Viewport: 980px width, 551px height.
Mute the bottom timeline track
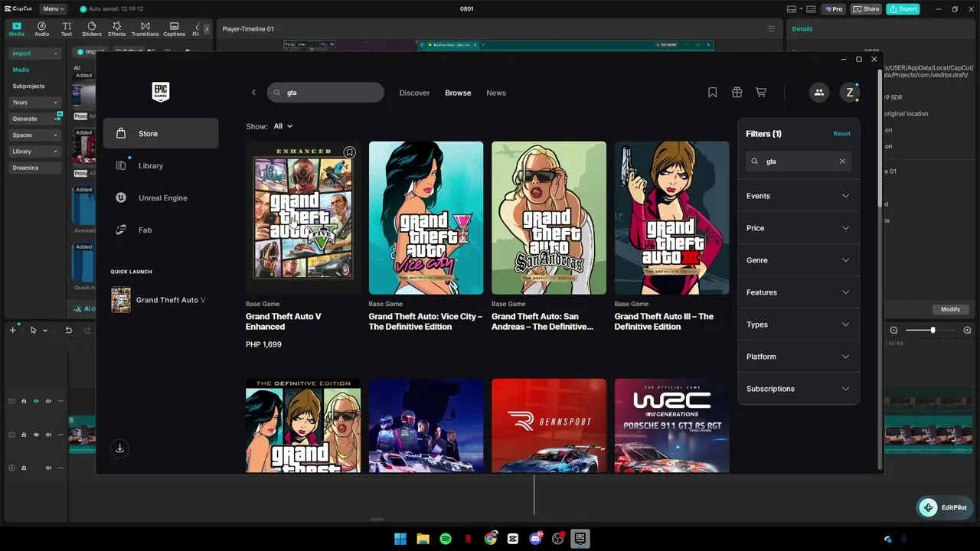coord(48,468)
